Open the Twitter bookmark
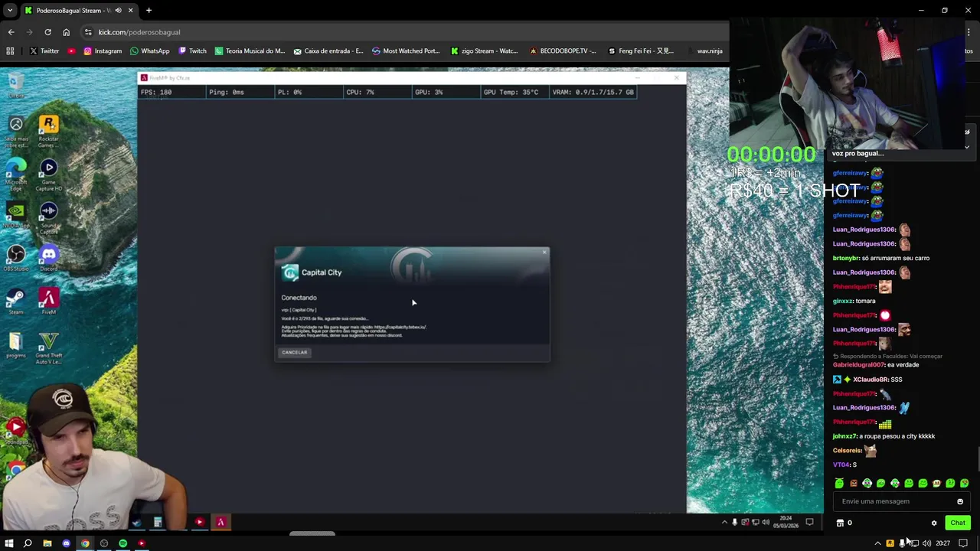The width and height of the screenshot is (980, 551). [44, 51]
